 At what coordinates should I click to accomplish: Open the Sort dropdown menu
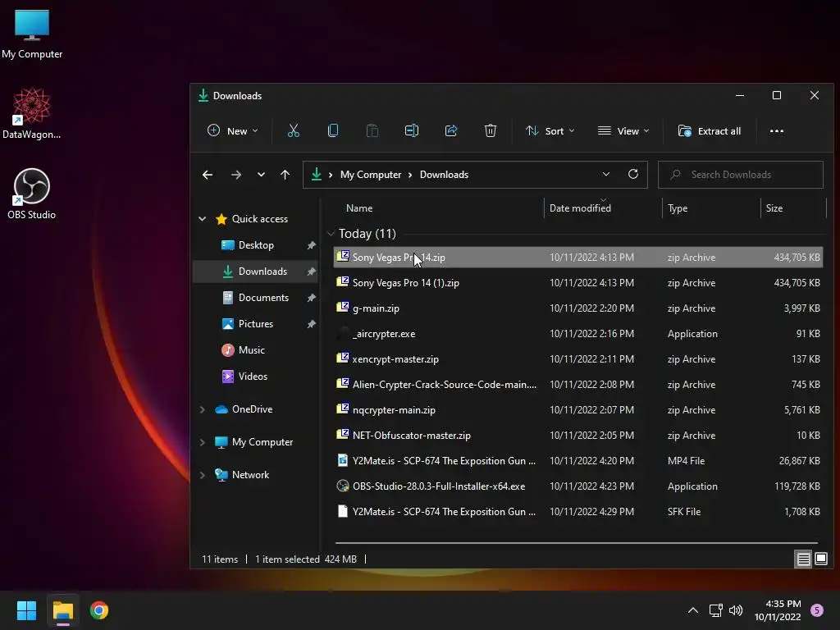tap(550, 130)
